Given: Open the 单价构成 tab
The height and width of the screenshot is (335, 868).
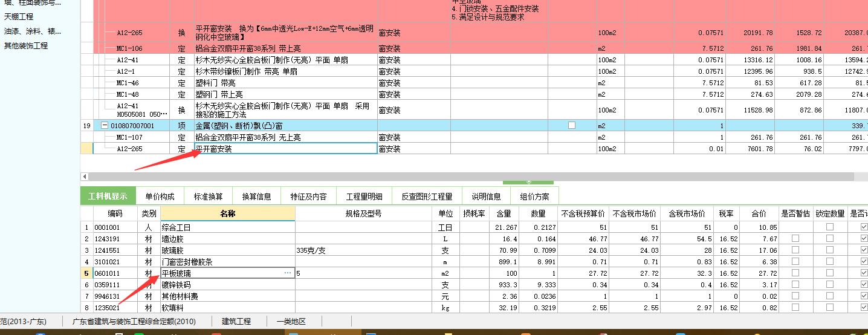Looking at the screenshot, I should click(160, 197).
